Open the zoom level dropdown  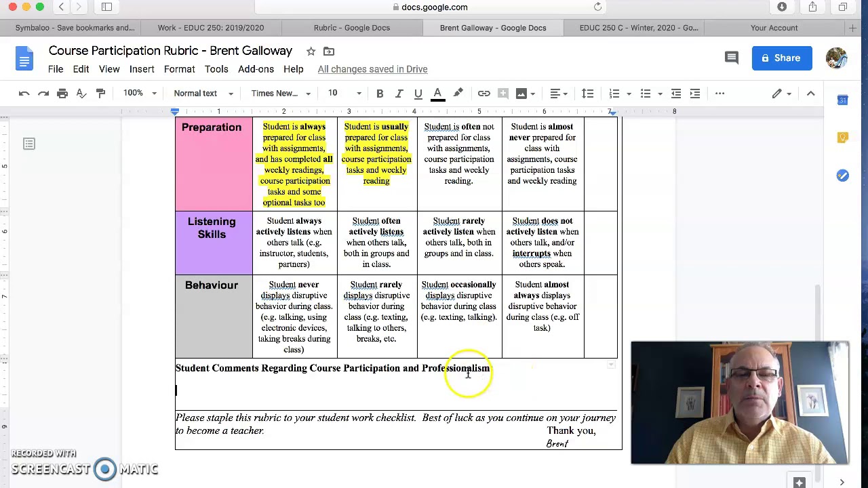point(140,94)
